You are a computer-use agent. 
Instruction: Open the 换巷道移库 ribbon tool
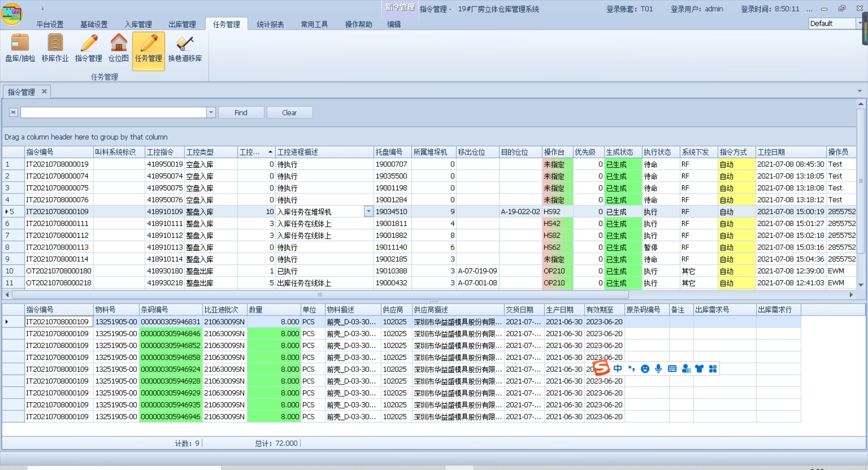[x=185, y=48]
